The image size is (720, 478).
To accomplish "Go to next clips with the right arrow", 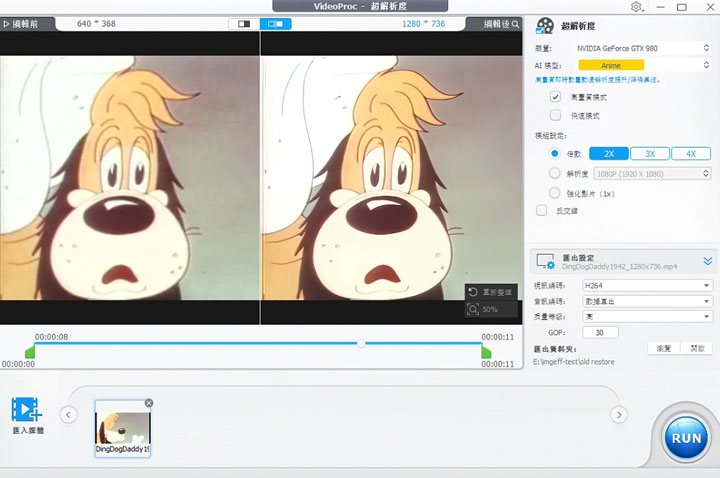I will click(x=619, y=415).
